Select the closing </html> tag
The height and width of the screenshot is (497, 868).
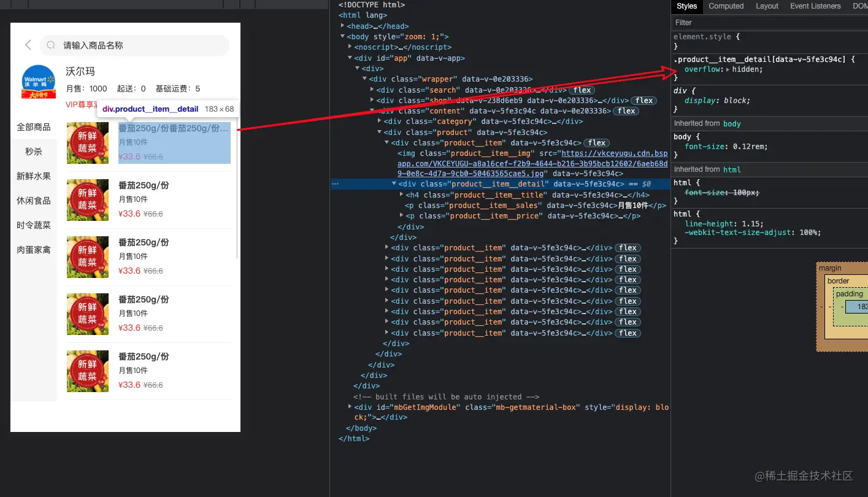(x=354, y=439)
